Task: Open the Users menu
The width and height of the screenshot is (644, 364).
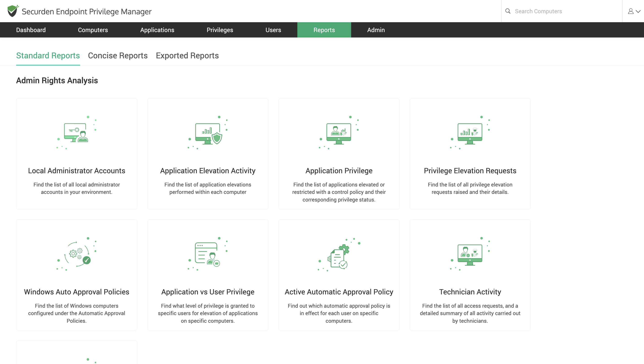Action: point(273,30)
